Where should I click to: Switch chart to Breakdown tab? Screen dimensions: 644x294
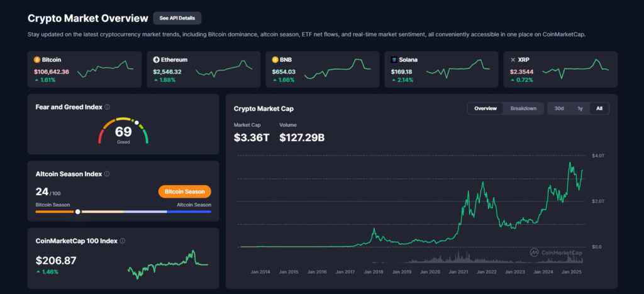point(523,108)
